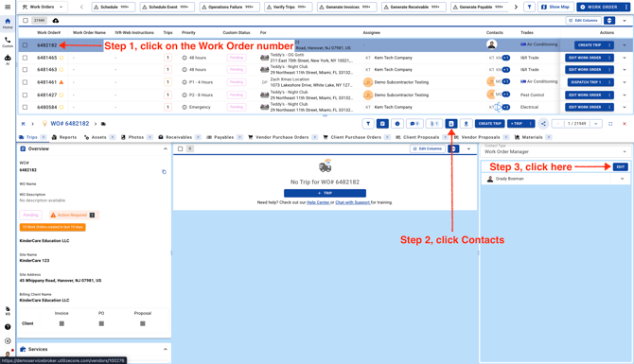Check the box for work order 6481427
634x364 pixels.
click(x=25, y=95)
